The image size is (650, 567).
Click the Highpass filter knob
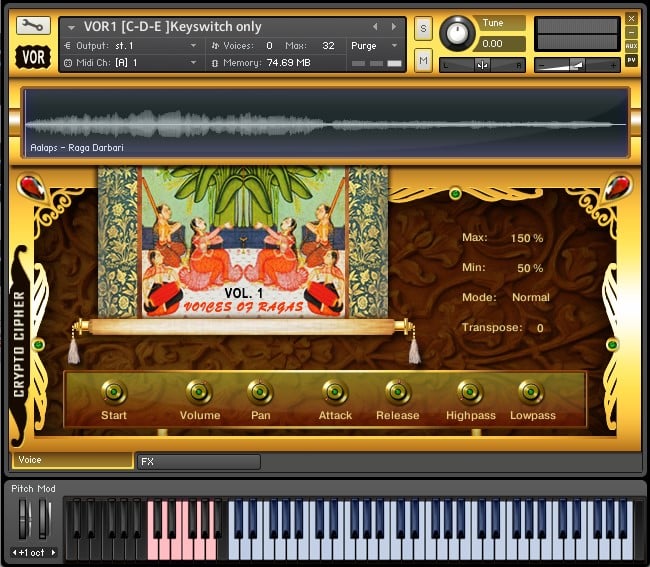[470, 392]
